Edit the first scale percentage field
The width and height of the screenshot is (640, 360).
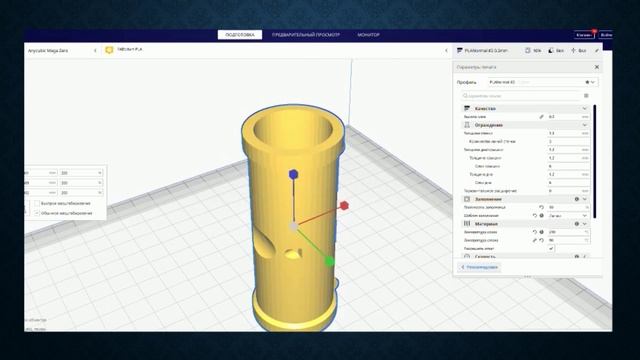click(x=81, y=173)
